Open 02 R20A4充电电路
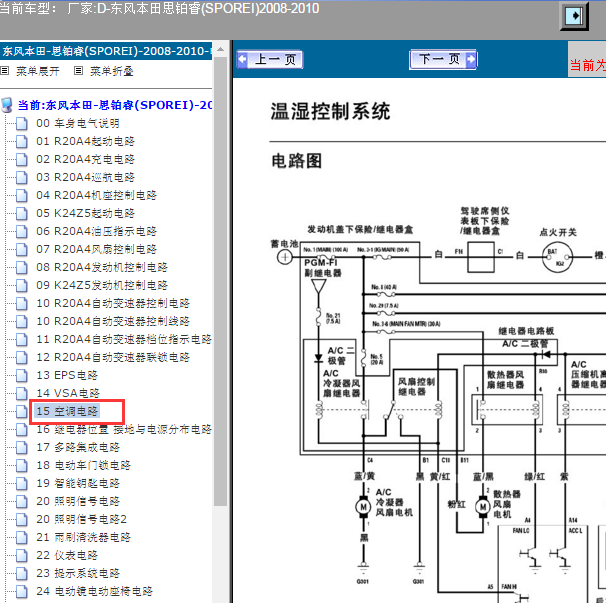Image resolution: width=606 pixels, height=603 pixels. 85,159
